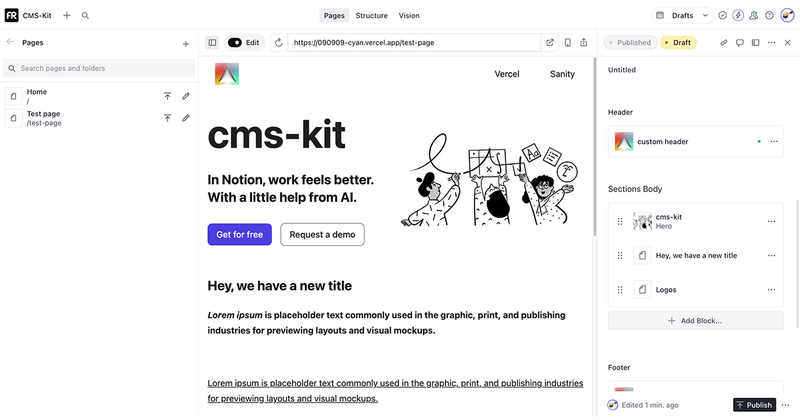This screenshot has width=800, height=420.
Task: Click the site logo in preview header
Action: 227,74
